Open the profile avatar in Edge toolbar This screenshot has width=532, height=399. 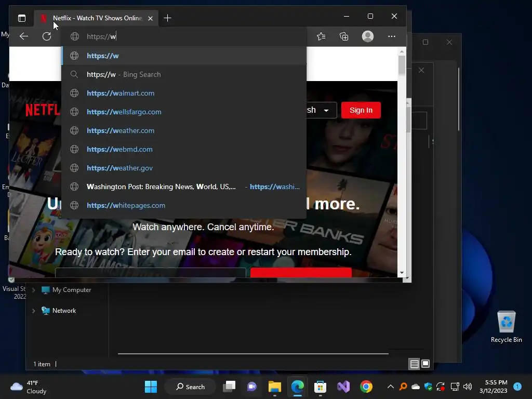[x=368, y=36]
